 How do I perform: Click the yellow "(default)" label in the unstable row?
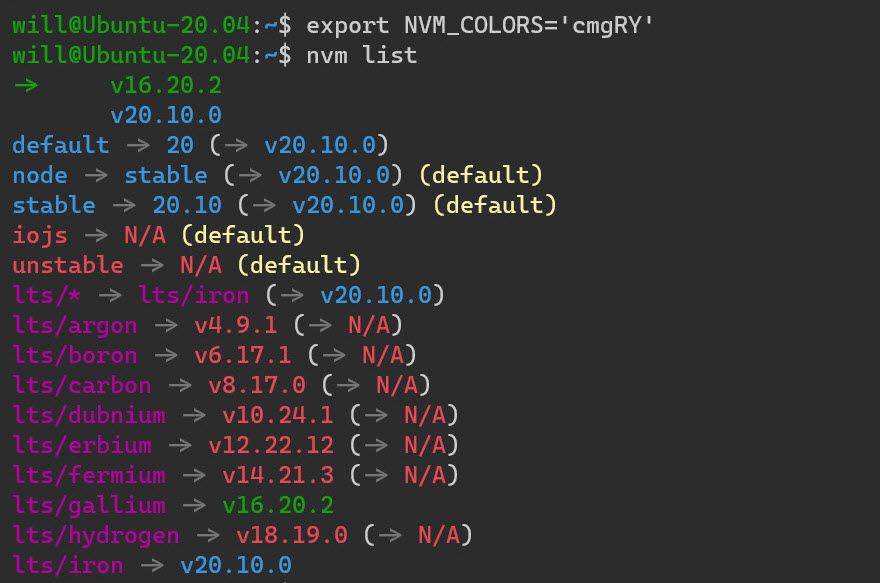click(x=299, y=265)
